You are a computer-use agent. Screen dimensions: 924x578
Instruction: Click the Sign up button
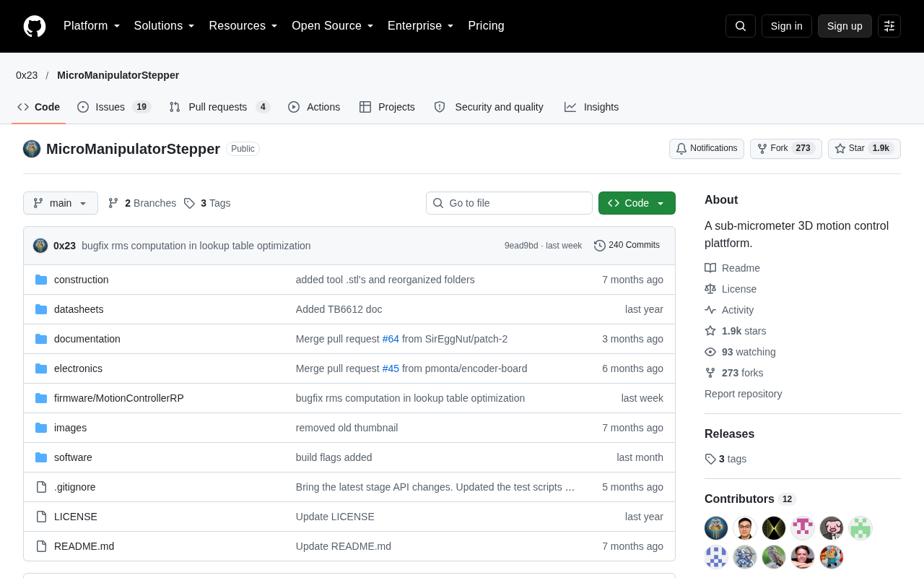click(x=845, y=26)
